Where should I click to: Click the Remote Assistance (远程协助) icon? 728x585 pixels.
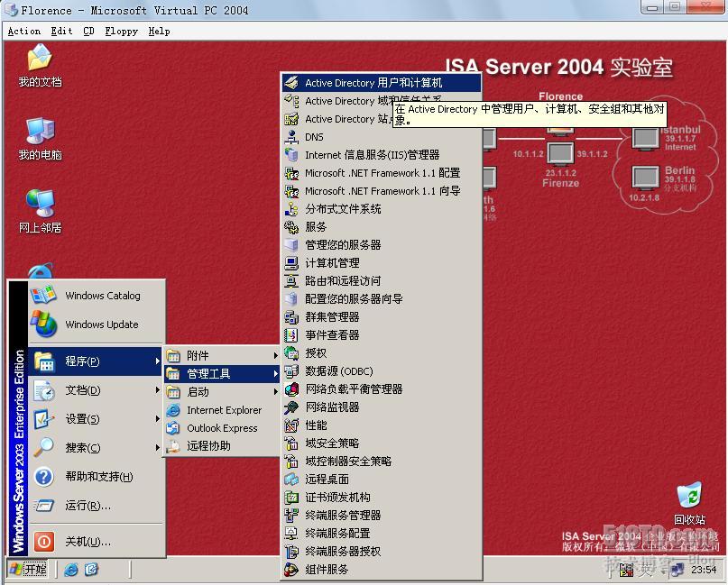172,446
